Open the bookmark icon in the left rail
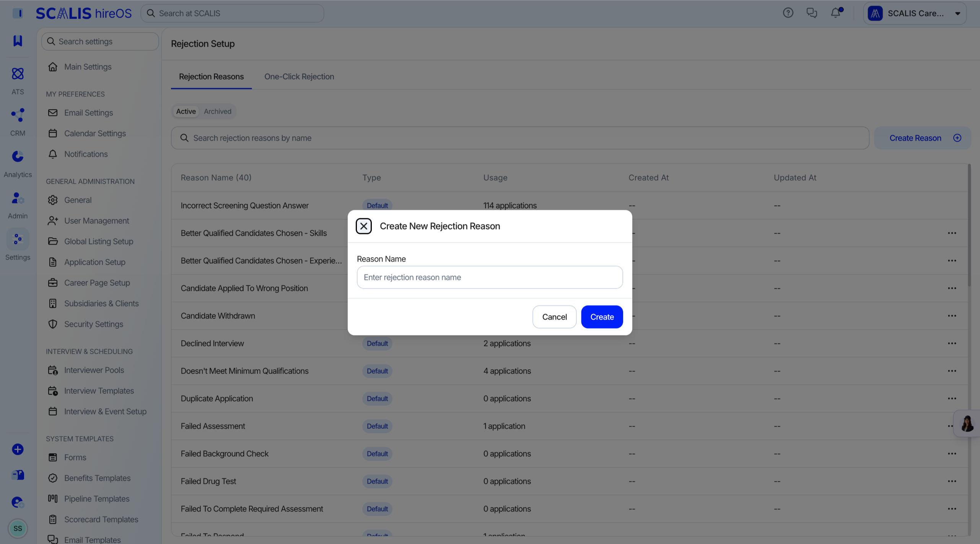This screenshot has height=544, width=980. click(18, 41)
